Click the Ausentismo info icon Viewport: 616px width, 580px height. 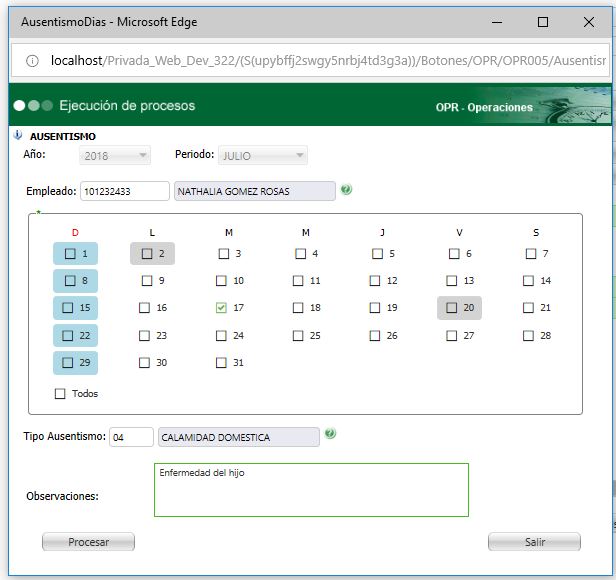17,135
